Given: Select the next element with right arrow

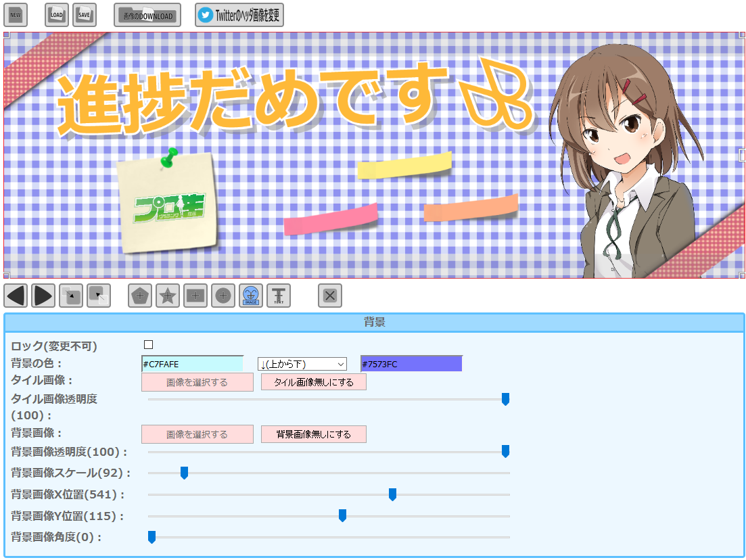Looking at the screenshot, I should click(x=43, y=296).
